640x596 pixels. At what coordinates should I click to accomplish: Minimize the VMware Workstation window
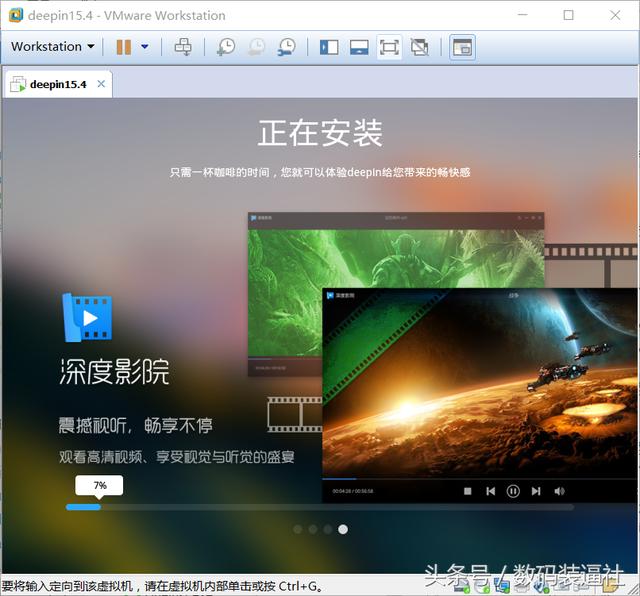point(523,15)
